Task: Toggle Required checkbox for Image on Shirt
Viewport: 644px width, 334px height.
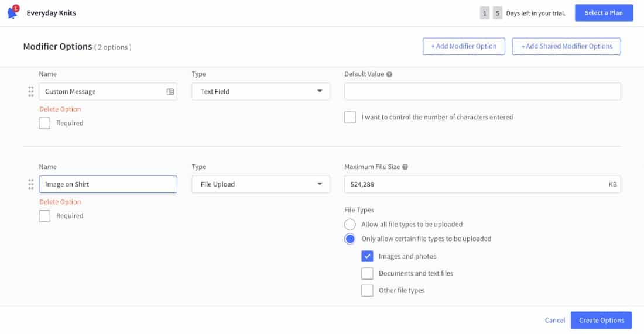Action: point(44,216)
